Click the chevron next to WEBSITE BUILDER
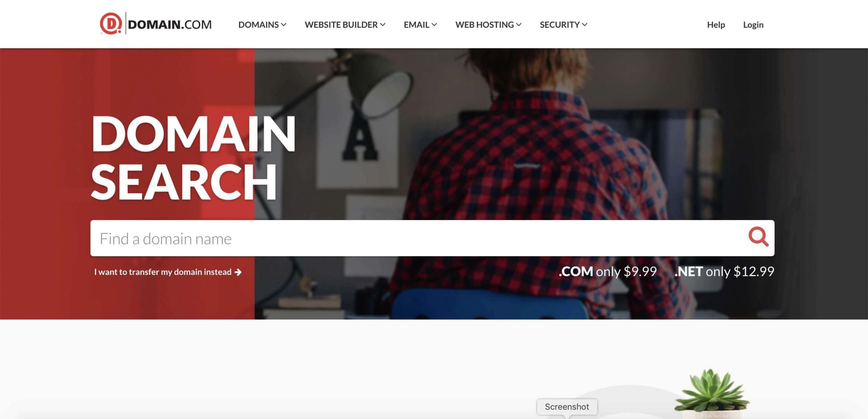The image size is (868, 419). coord(382,24)
